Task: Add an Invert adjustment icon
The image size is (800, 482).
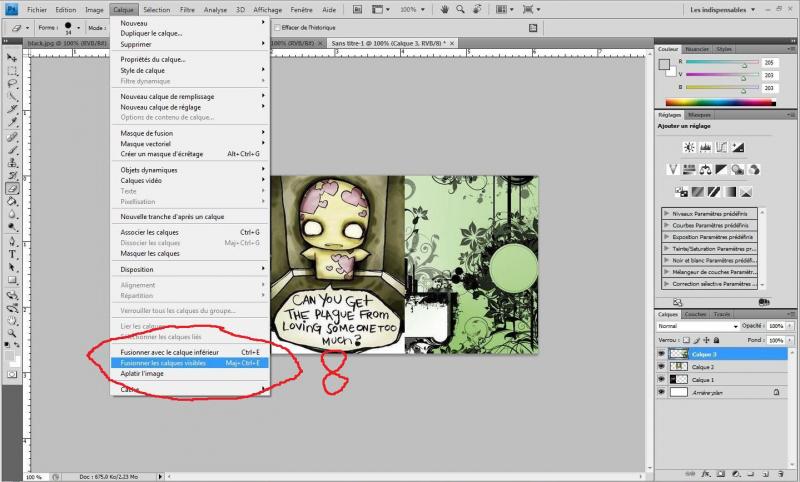Action: click(681, 192)
